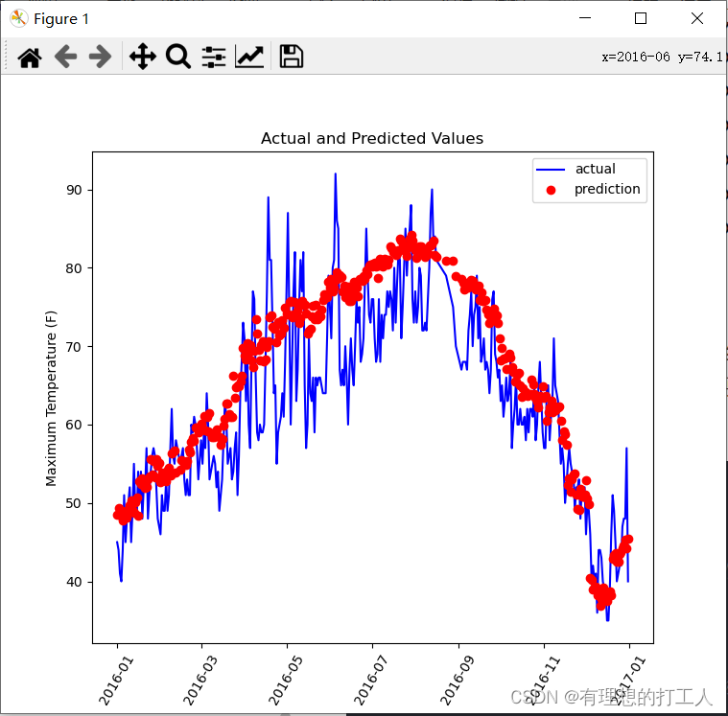Click the x-axis tick label 2016-11
Screen dimensions: 728x716
tap(544, 681)
